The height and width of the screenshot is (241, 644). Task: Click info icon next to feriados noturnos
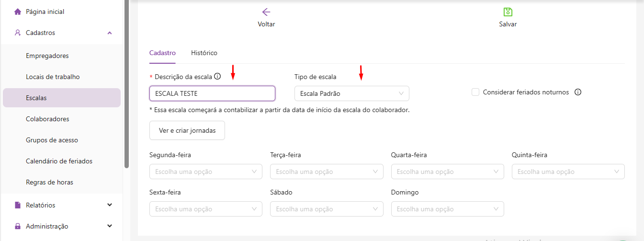[577, 92]
